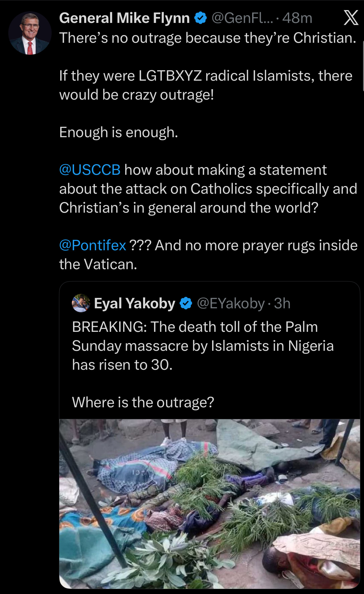Image resolution: width=364 pixels, height=594 pixels.
Task: Click the "There's no outrage" opening sentence
Action: coord(208,38)
